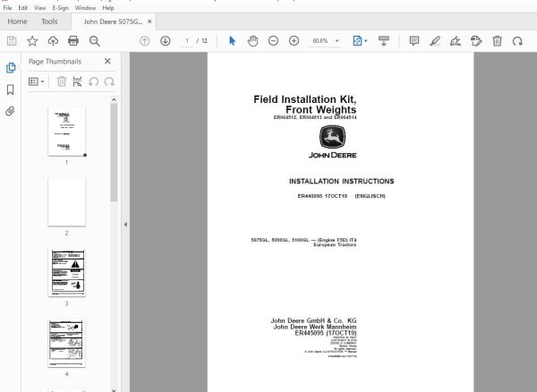
Task: Zoom in with the plus button
Action: pyautogui.click(x=294, y=41)
